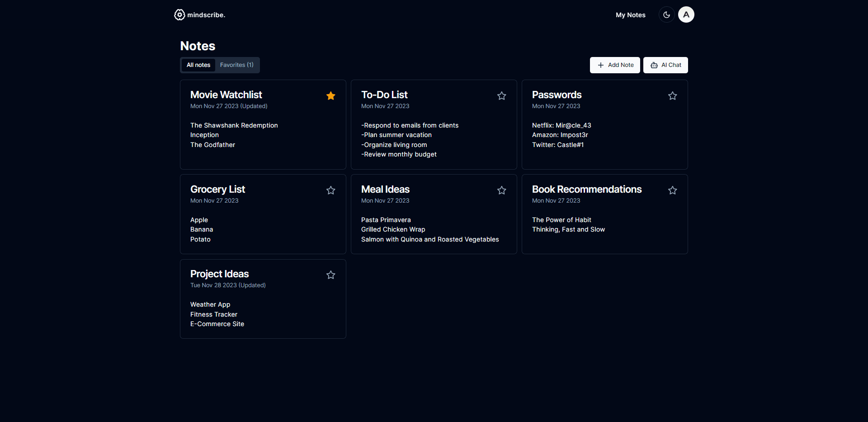Open the AI Chat robot button
Image resolution: width=868 pixels, height=422 pixels.
(x=665, y=65)
